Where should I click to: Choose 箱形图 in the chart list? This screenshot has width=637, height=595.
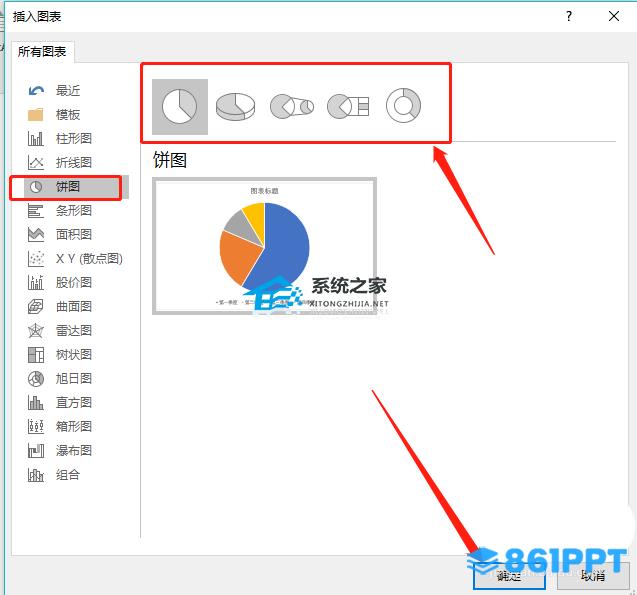74,426
